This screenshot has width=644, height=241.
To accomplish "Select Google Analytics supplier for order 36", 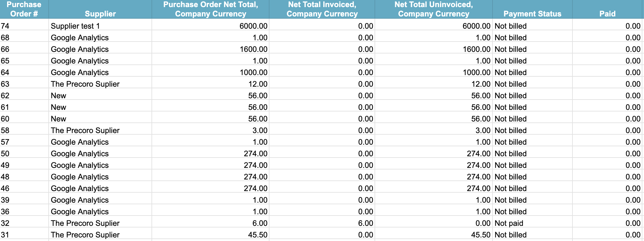I will point(100,211).
